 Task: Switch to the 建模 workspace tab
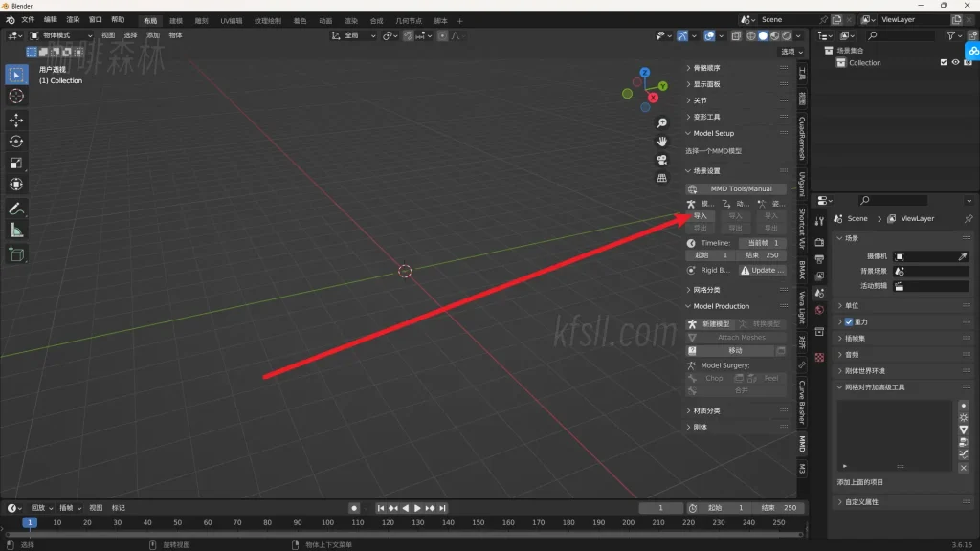(176, 20)
